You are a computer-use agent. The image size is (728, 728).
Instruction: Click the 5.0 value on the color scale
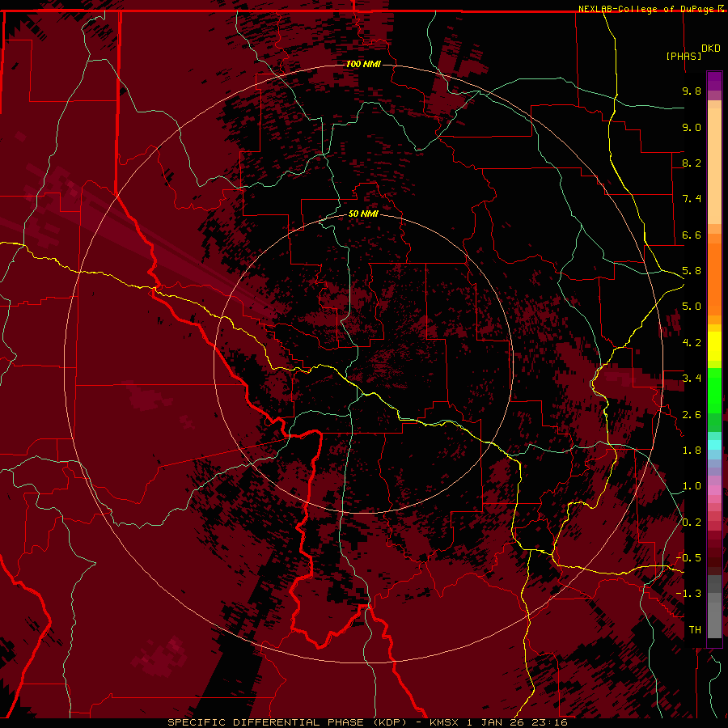tap(692, 307)
